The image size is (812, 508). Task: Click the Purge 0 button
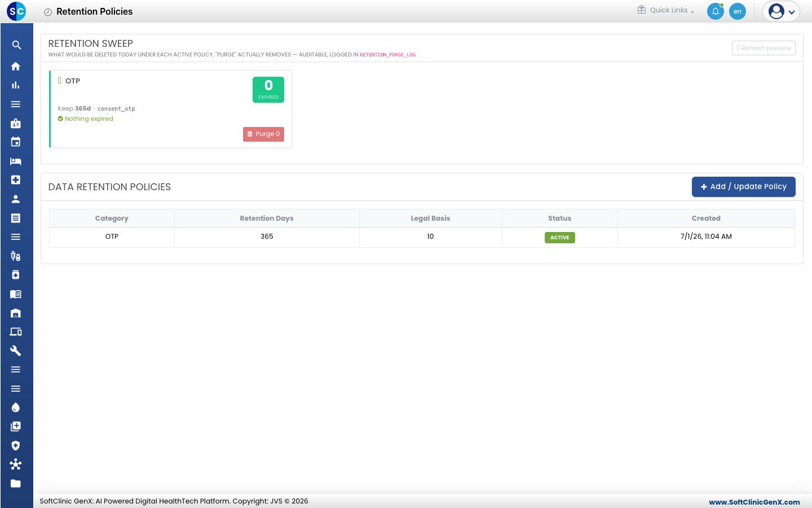[x=263, y=134]
